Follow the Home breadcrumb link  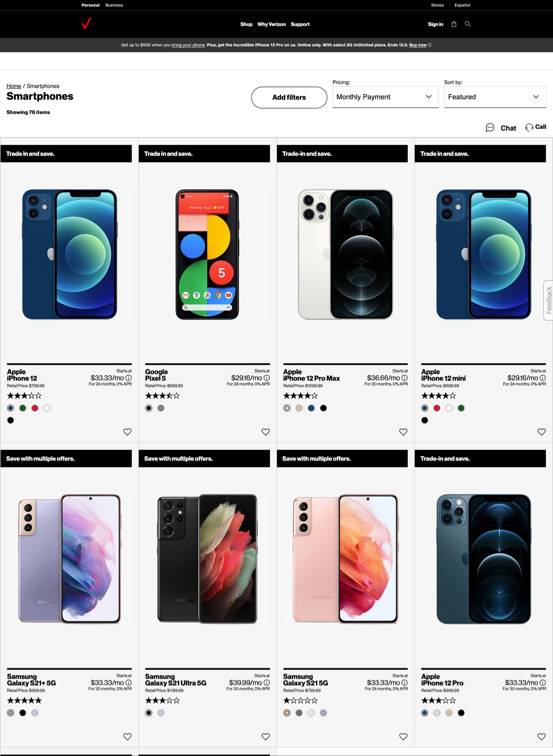pos(14,86)
